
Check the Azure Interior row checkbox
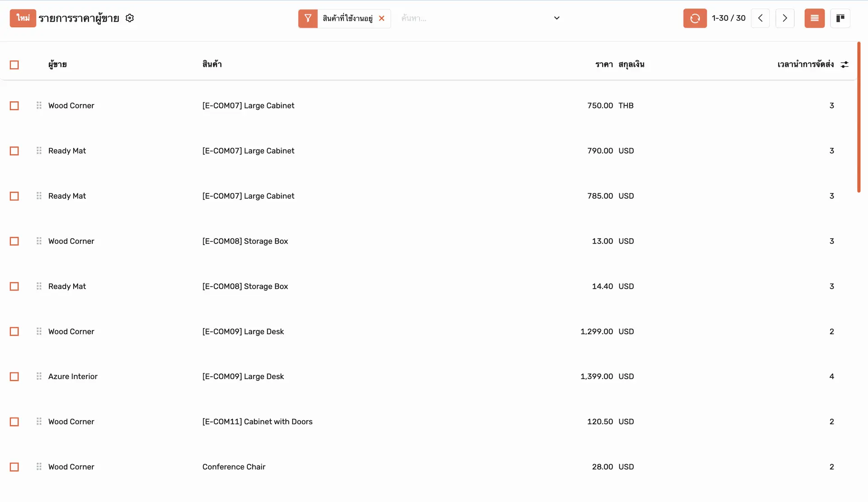point(14,376)
